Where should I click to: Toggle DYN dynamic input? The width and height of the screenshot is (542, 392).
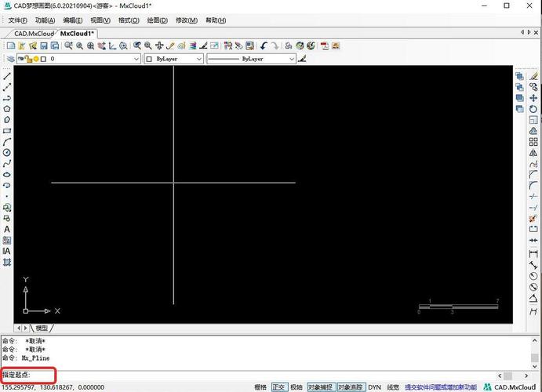click(375, 387)
